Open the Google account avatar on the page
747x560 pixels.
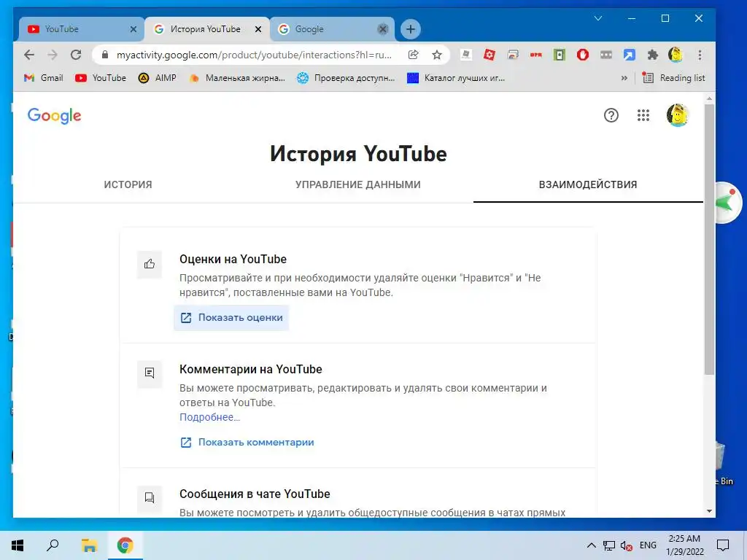pos(677,115)
